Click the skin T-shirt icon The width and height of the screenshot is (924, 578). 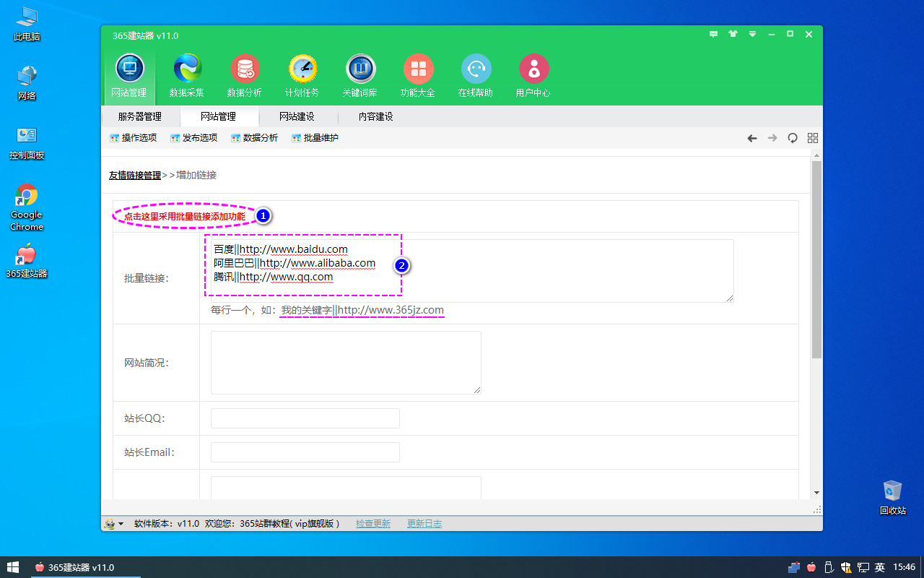click(733, 34)
